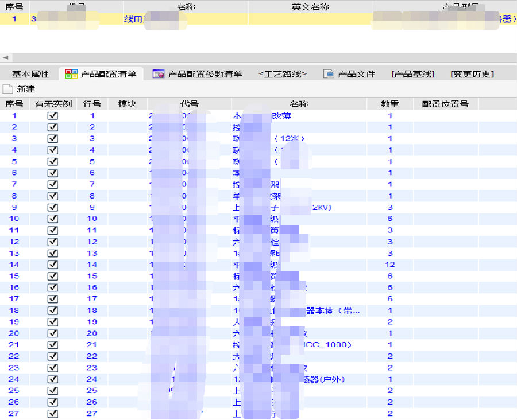Click the quantity 12 cell in row 14

tap(390, 265)
